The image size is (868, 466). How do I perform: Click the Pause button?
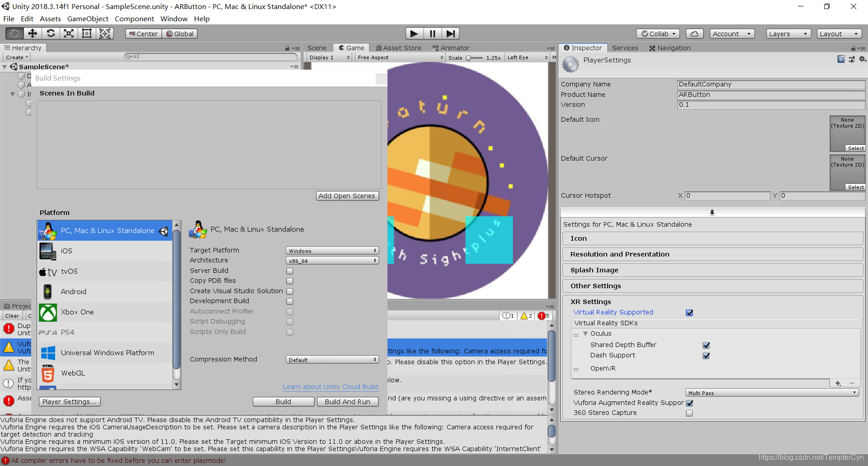[432, 33]
